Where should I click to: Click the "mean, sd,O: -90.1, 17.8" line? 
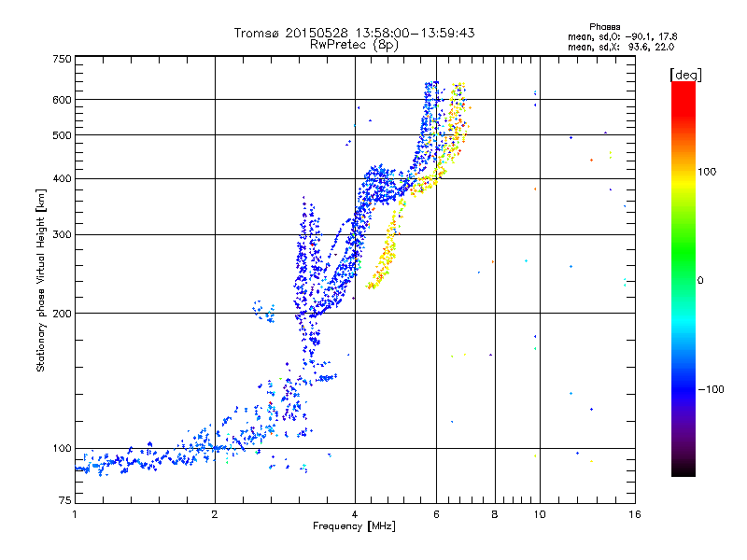point(623,36)
